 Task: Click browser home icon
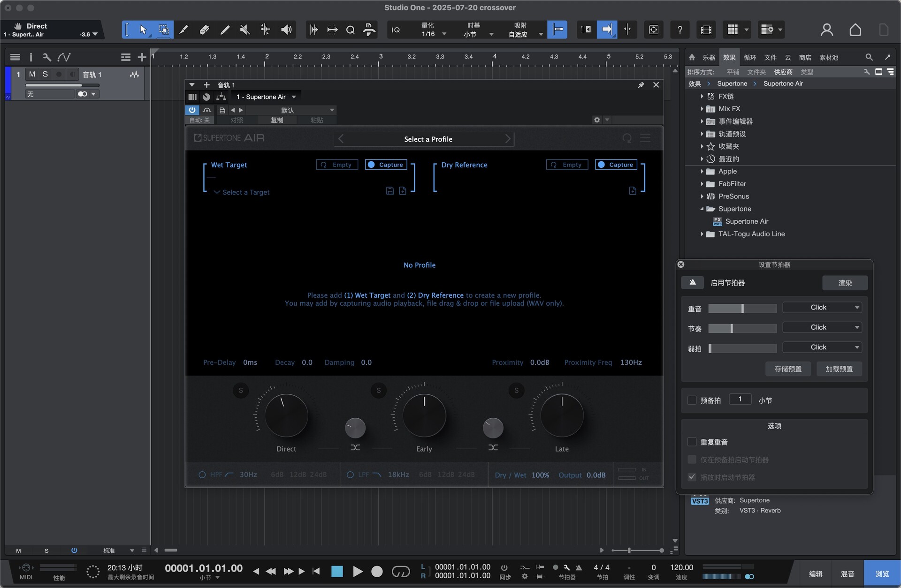tap(692, 57)
